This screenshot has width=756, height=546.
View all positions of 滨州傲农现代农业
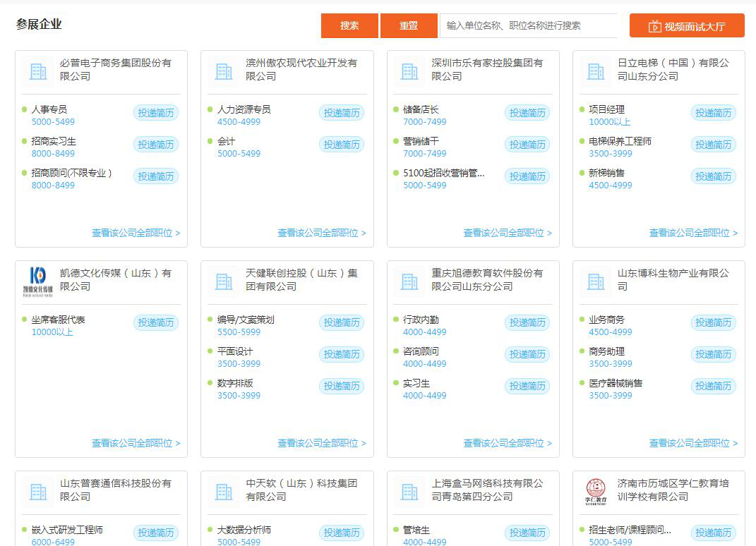click(322, 233)
